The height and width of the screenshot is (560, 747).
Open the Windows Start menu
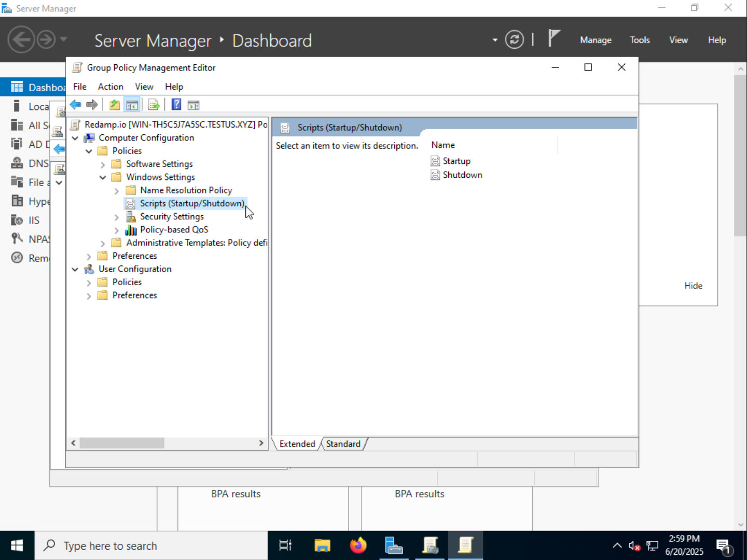17,545
